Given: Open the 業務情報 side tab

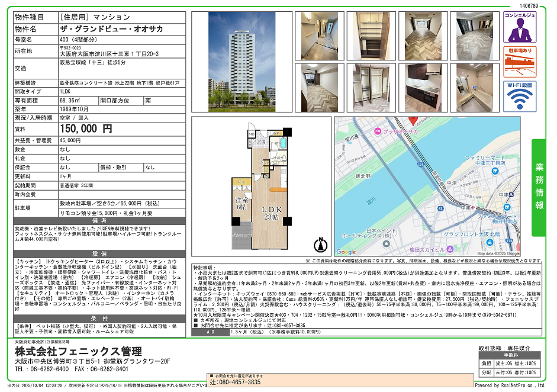Looking at the screenshot, I should [x=539, y=187].
